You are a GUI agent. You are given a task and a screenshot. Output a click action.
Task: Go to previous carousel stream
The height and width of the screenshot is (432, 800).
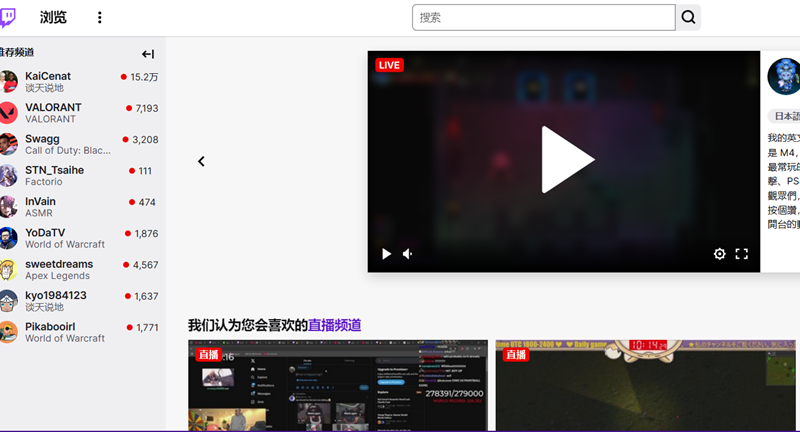[202, 161]
